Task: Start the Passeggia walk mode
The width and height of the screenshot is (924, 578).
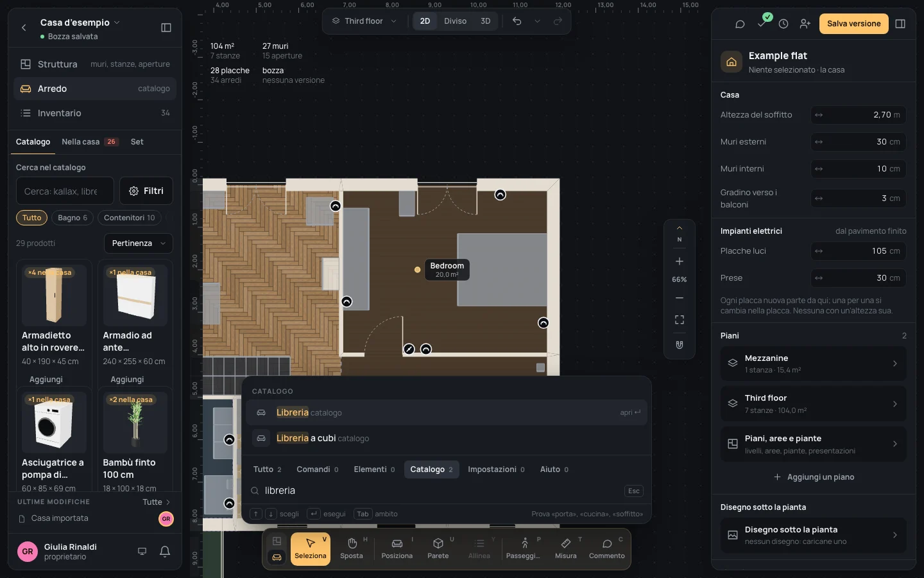Action: (x=523, y=549)
